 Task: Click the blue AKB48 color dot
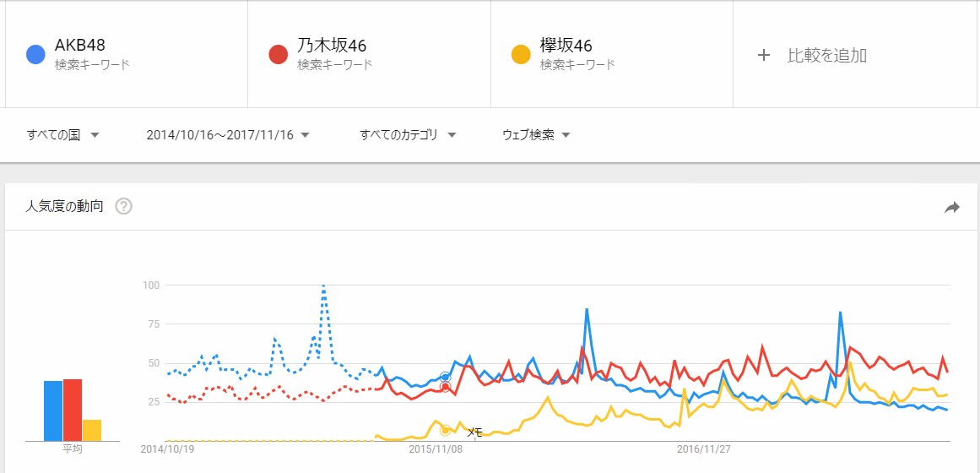click(x=35, y=55)
